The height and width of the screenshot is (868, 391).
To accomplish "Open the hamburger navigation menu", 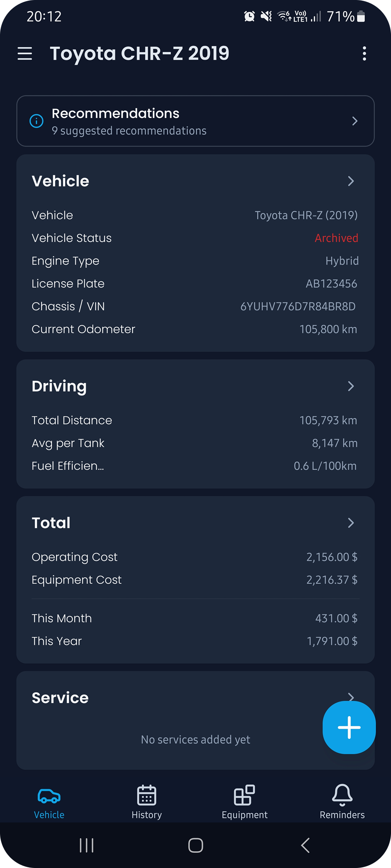I will pos(25,54).
